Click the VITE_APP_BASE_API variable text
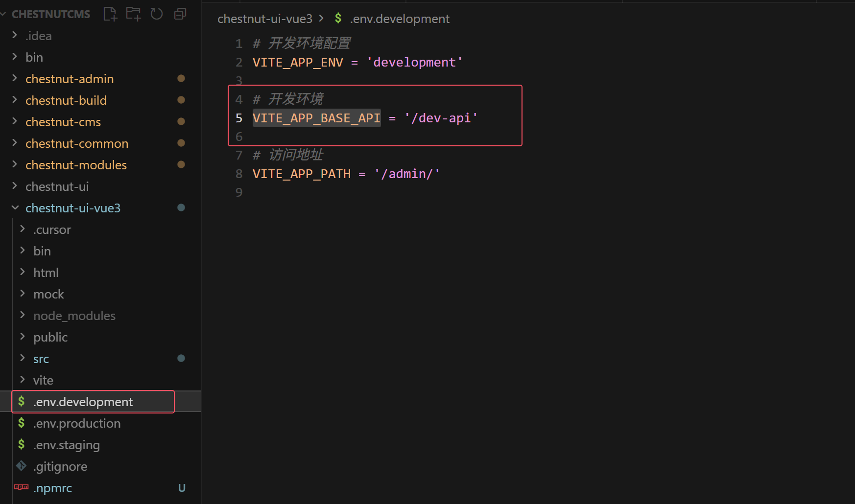Viewport: 855px width, 504px height. pos(316,118)
